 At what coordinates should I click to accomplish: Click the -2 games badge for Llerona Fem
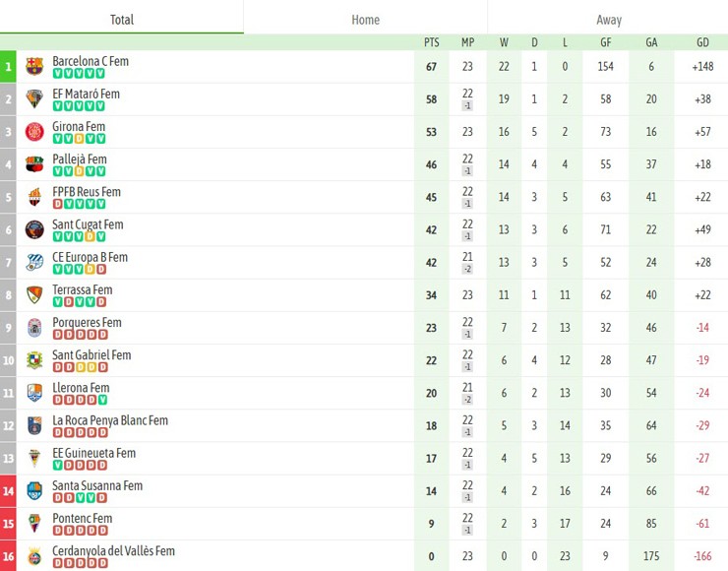467,399
